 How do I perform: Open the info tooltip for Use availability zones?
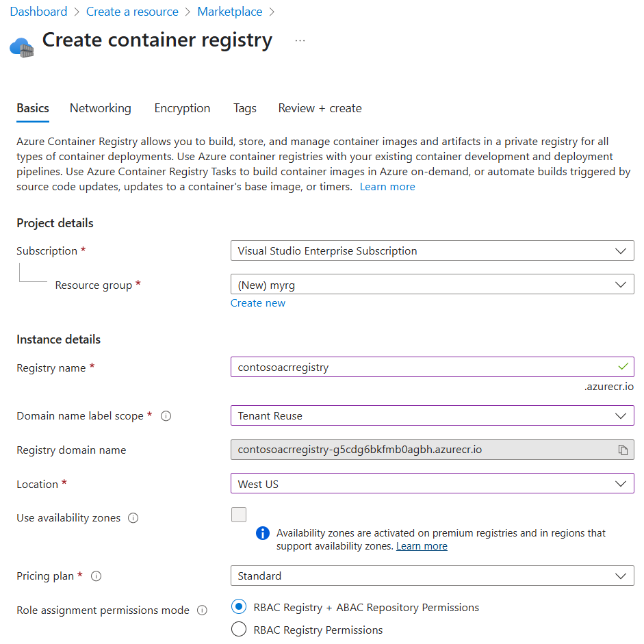[x=133, y=518]
